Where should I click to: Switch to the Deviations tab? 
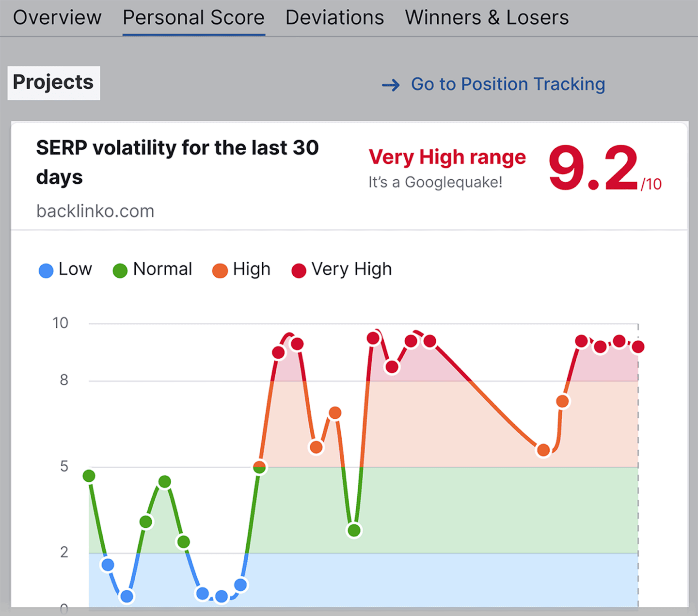pyautogui.click(x=334, y=17)
